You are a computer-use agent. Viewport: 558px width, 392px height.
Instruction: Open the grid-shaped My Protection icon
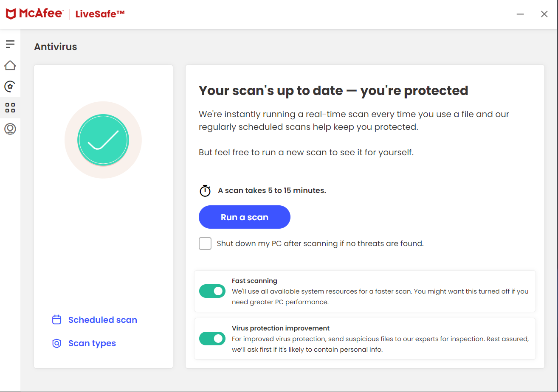pos(10,108)
